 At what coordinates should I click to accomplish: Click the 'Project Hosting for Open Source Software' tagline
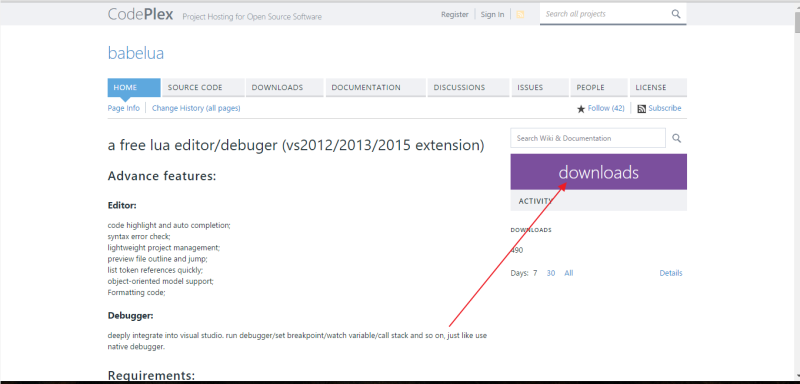click(252, 17)
